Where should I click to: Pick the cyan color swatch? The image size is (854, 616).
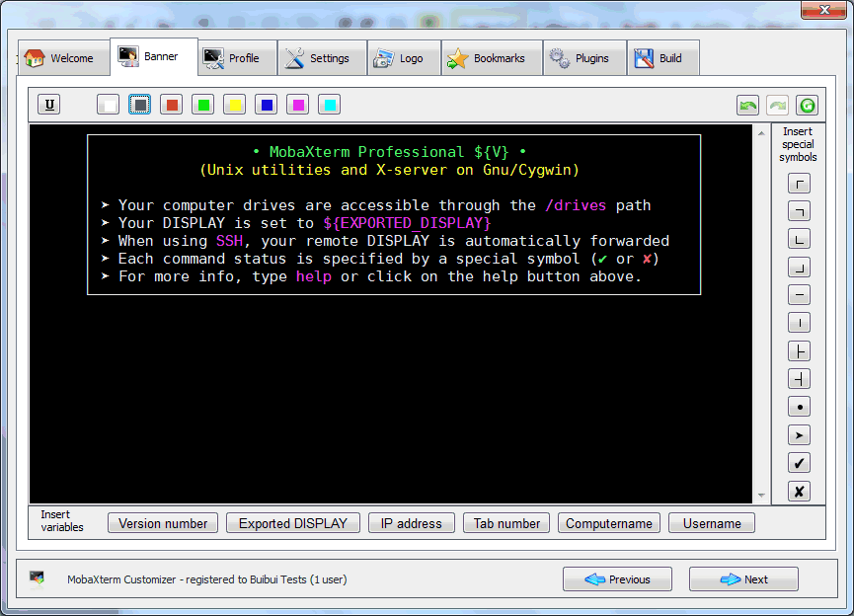click(330, 105)
